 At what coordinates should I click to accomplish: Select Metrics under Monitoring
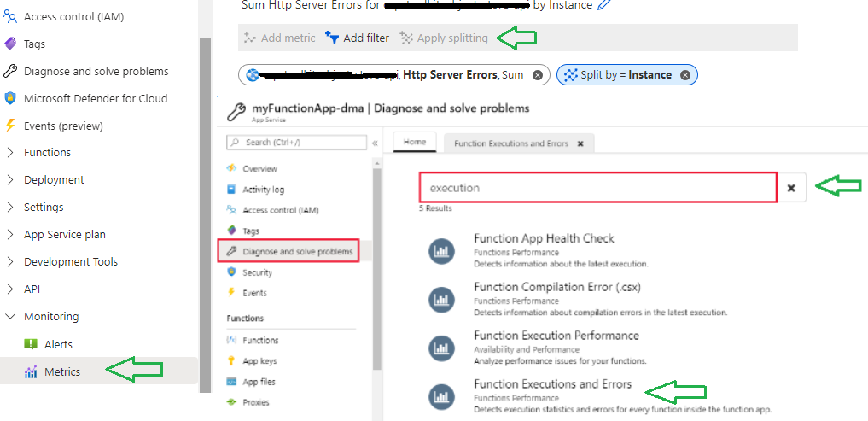(x=62, y=371)
